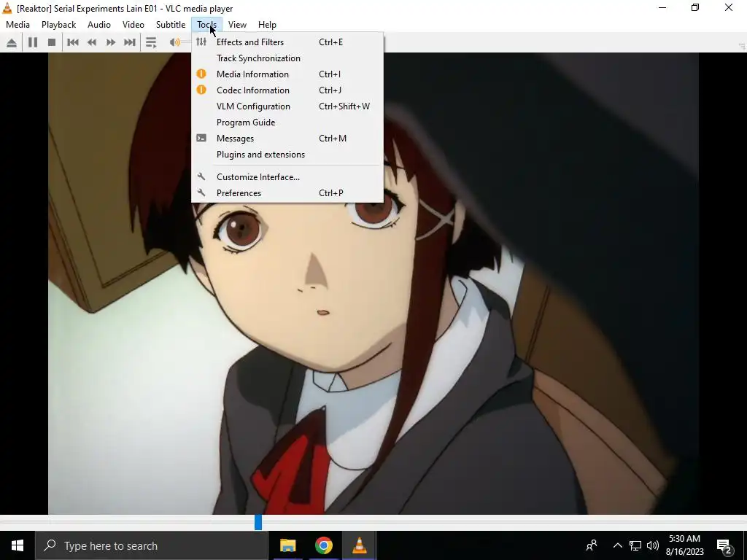Jump to previous media in playlist
747x560 pixels.
pos(73,42)
